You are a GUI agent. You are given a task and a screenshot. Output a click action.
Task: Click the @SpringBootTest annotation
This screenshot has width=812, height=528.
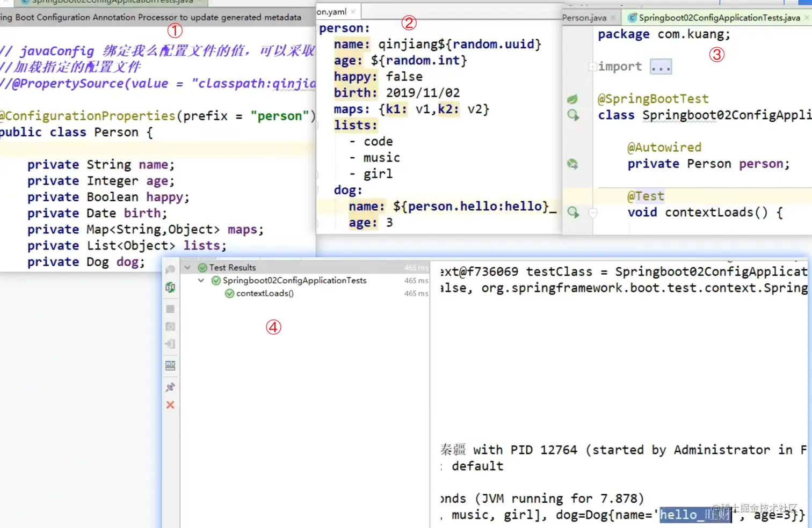653,99
